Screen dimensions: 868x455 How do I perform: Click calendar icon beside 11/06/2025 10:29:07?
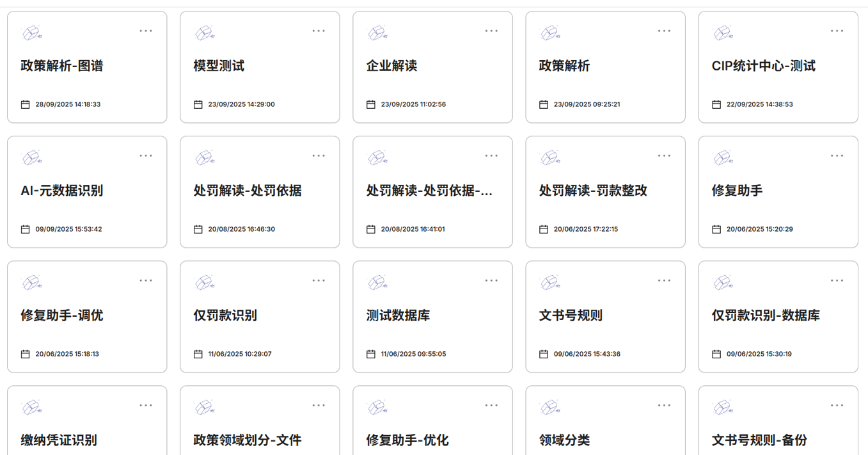pos(198,354)
